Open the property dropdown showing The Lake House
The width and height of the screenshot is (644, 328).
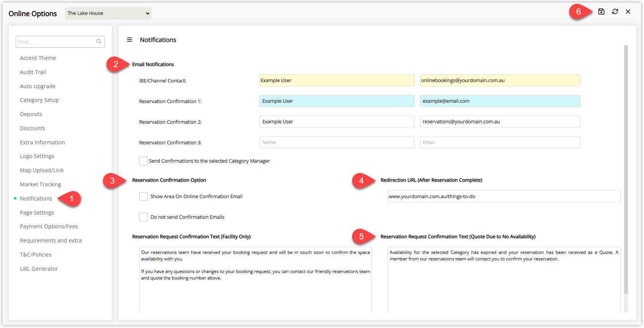[x=108, y=13]
